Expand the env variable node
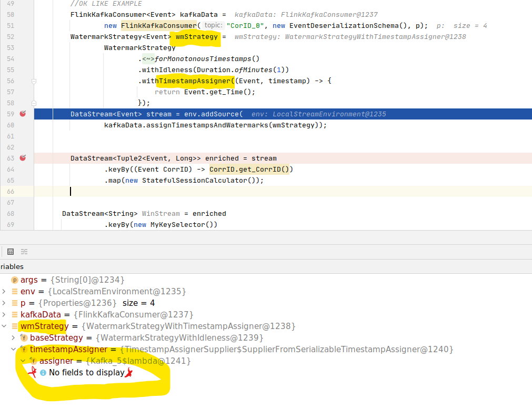 (4, 292)
